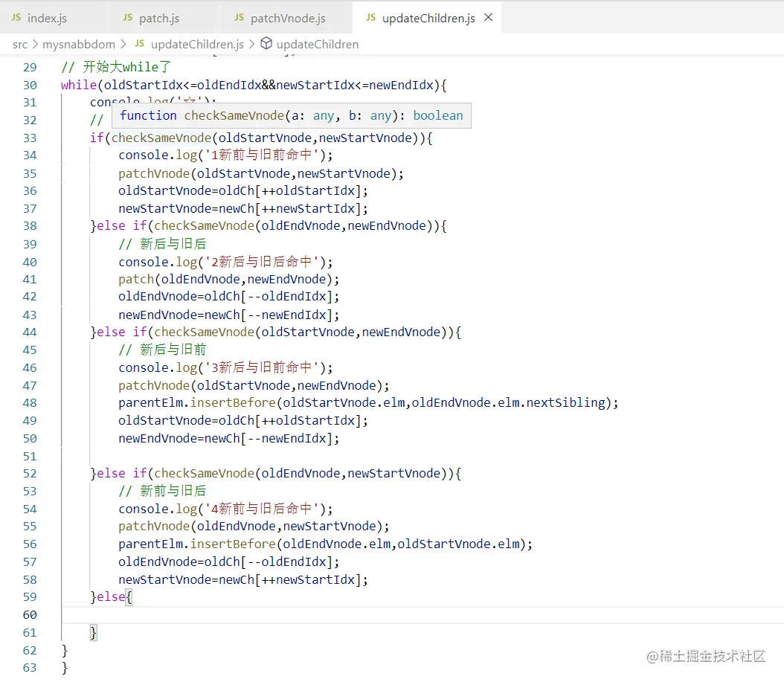Close the updateChildren.js tab
This screenshot has height=682, width=784.
click(489, 18)
